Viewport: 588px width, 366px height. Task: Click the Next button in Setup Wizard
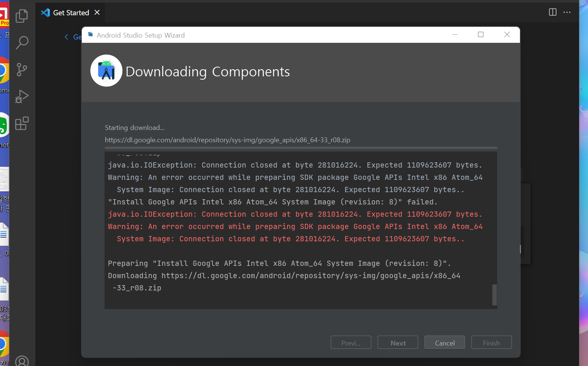398,343
